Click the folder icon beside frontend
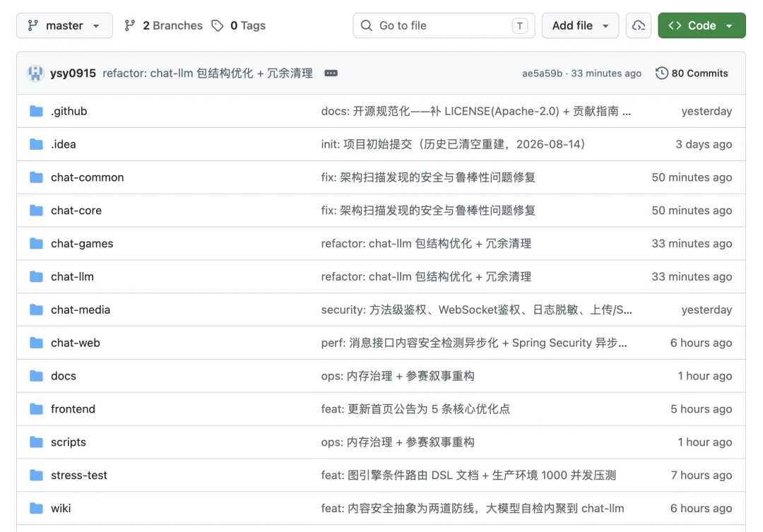This screenshot has width=763, height=532. [x=36, y=409]
